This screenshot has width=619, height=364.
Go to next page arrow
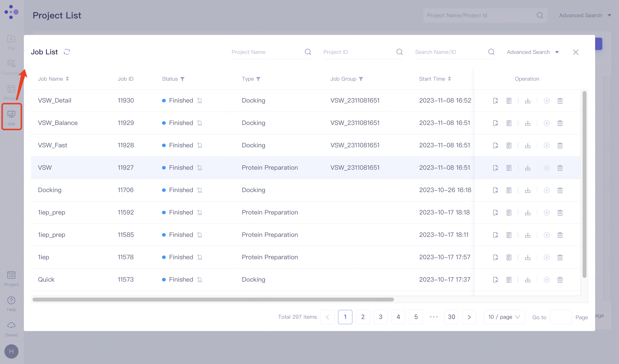point(469,317)
